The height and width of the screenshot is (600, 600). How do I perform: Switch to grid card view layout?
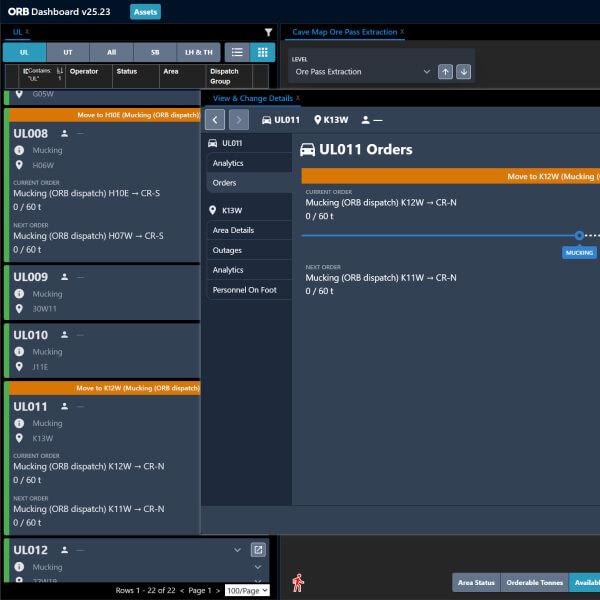pyautogui.click(x=262, y=52)
